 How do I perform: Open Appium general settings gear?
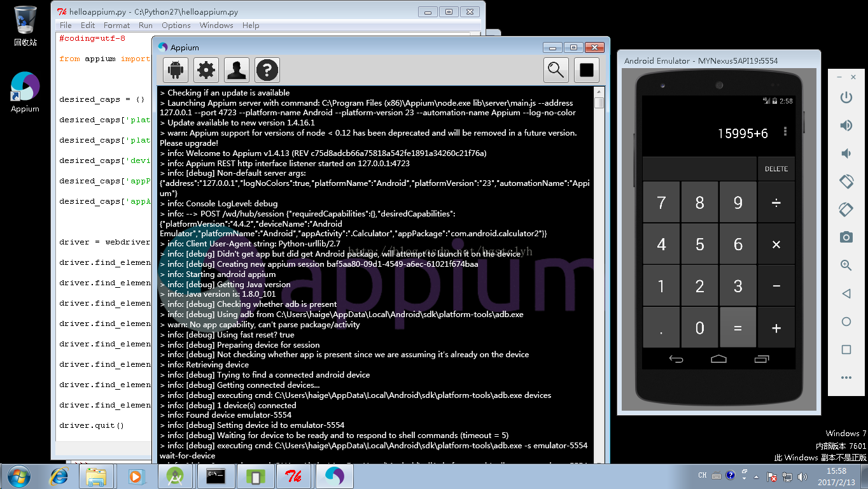coord(206,70)
